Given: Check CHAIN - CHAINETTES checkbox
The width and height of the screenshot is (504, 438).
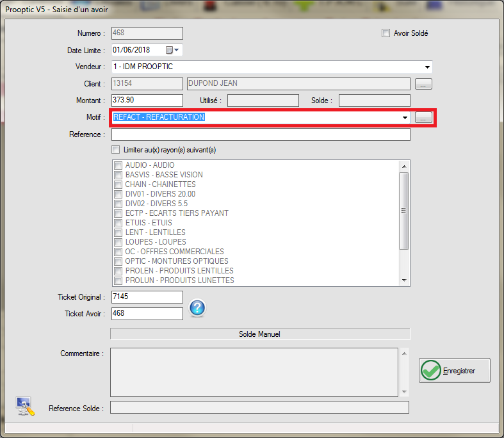Looking at the screenshot, I should tap(118, 184).
